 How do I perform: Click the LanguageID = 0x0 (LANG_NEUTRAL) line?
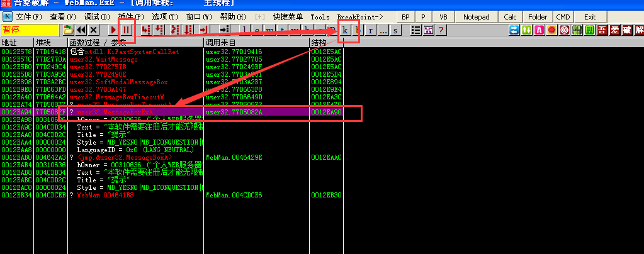pos(135,150)
